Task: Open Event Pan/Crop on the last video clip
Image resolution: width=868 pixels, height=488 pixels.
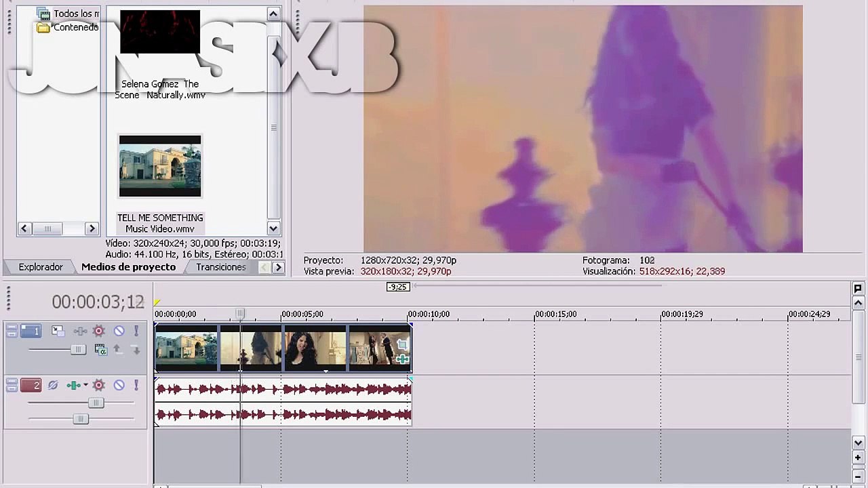Action: pos(403,346)
